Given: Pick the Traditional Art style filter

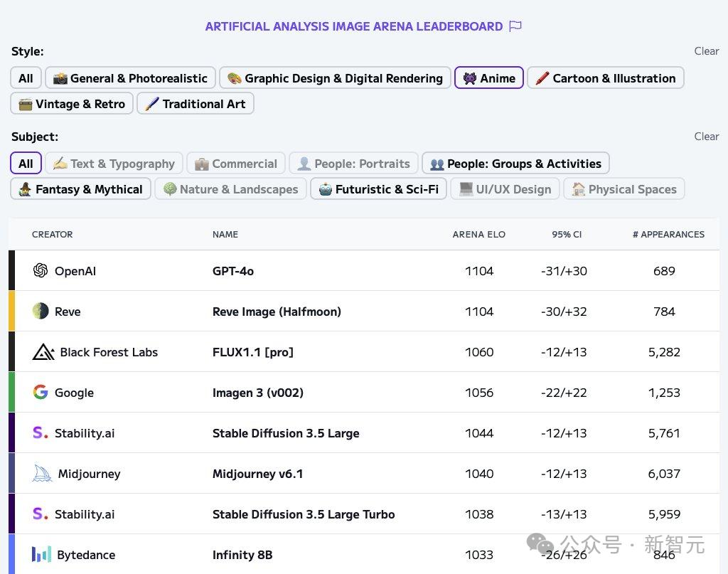Looking at the screenshot, I should pyautogui.click(x=196, y=104).
